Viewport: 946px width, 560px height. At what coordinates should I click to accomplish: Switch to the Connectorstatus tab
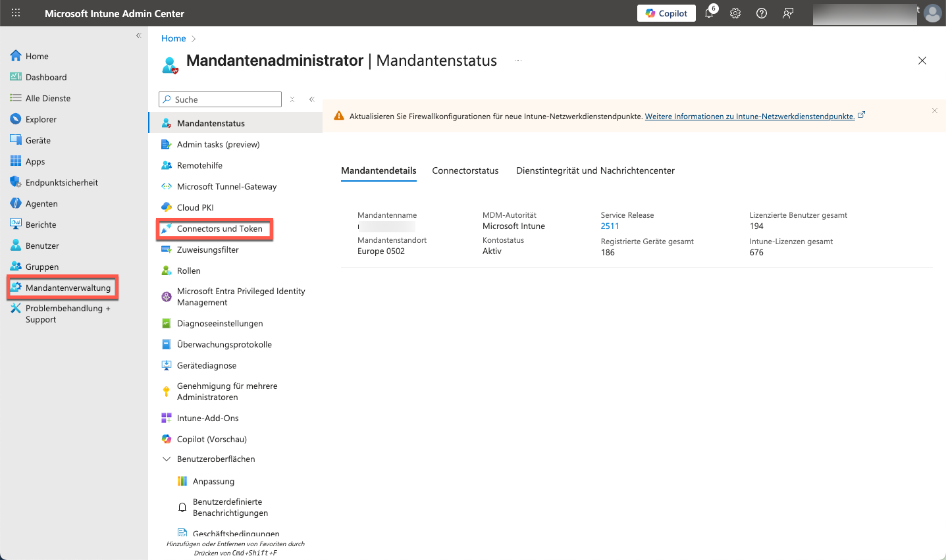(x=465, y=170)
